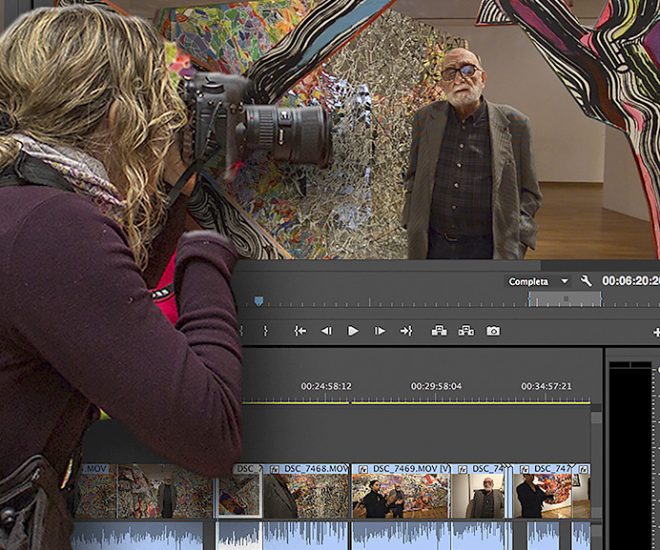Click the yellow render bar above the timeline clips
This screenshot has width=660, height=550.
pos(417,403)
